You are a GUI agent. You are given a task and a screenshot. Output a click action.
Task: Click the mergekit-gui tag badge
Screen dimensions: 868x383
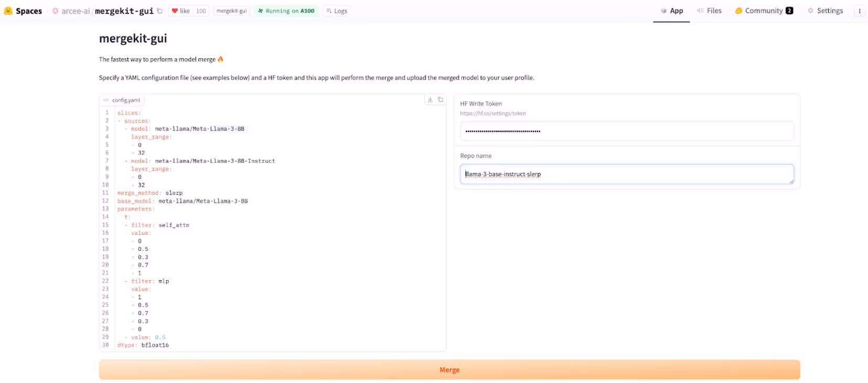[x=232, y=10]
